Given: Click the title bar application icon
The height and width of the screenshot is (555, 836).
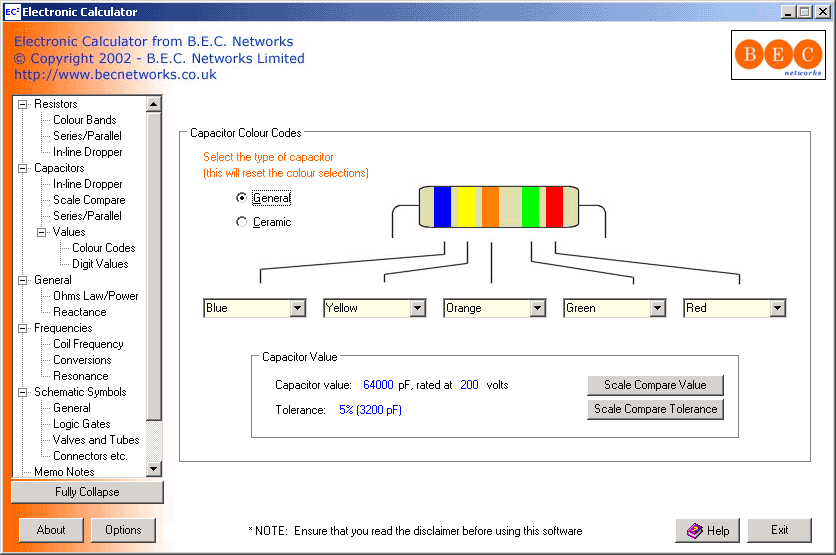Looking at the screenshot, I should click(11, 12).
